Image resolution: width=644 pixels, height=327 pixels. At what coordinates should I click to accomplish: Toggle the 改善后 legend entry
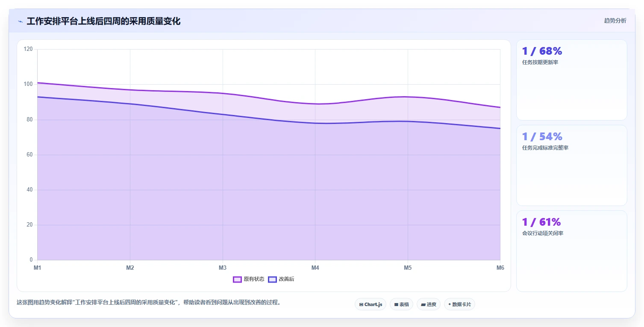pyautogui.click(x=281, y=279)
